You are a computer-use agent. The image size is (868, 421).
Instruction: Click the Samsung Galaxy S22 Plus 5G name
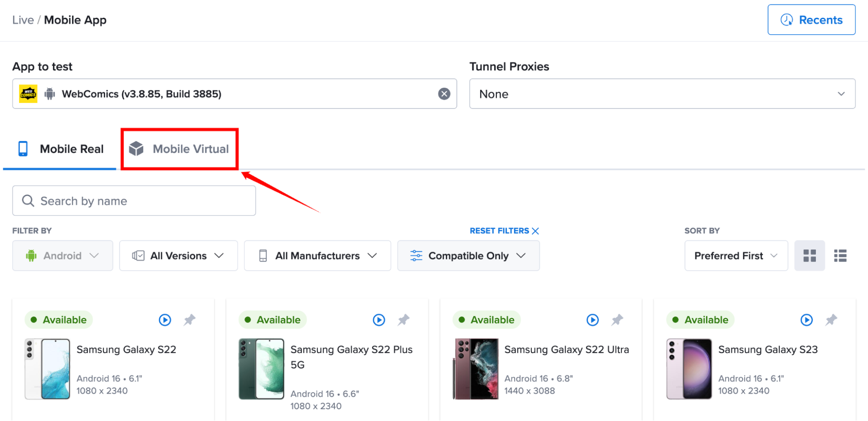tap(351, 357)
